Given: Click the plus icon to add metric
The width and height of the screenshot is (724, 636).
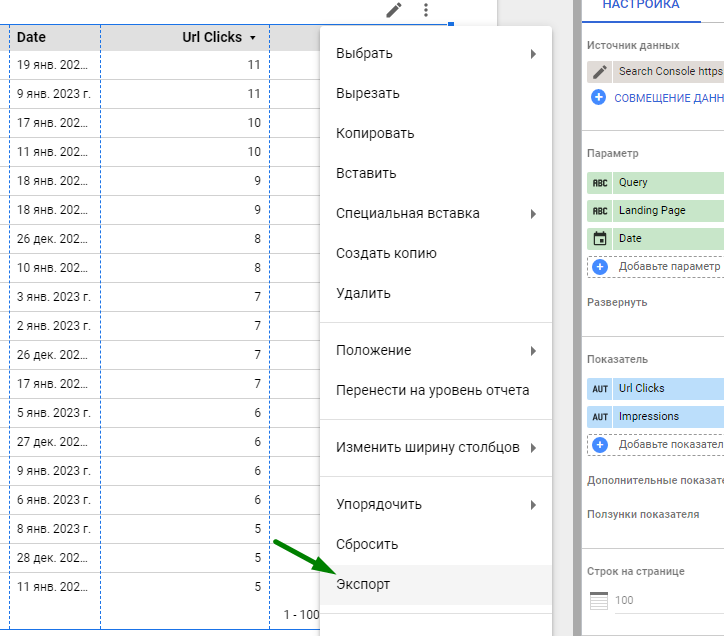Looking at the screenshot, I should click(600, 445).
